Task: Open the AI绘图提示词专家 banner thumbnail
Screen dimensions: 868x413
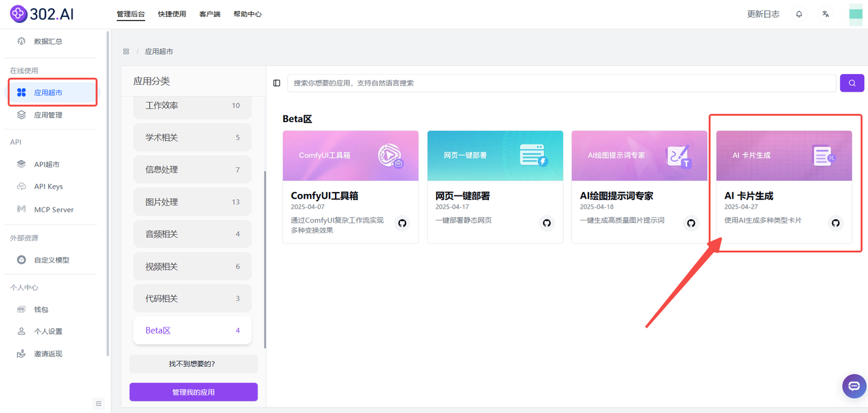Action: coord(639,156)
